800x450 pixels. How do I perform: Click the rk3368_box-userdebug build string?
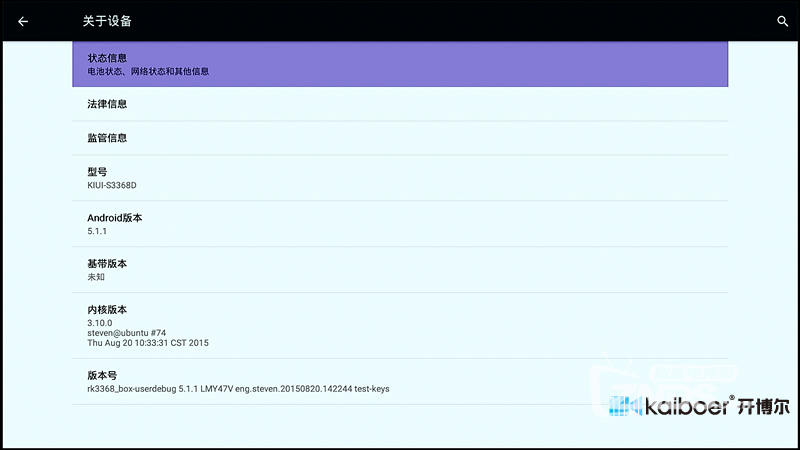(x=238, y=388)
